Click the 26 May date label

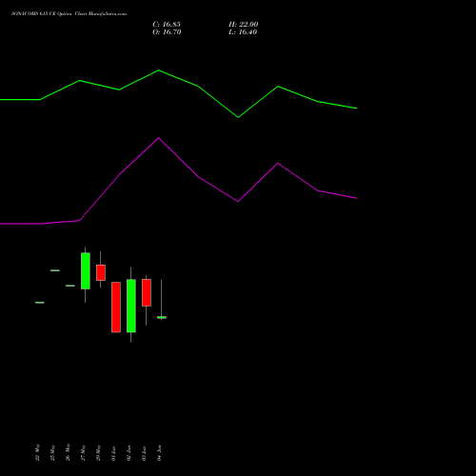point(68,452)
